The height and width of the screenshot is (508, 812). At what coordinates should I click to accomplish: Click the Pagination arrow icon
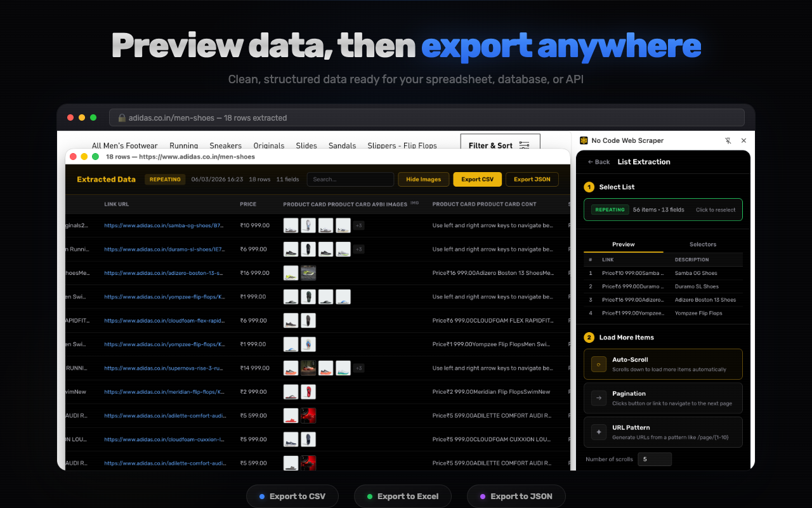(599, 398)
